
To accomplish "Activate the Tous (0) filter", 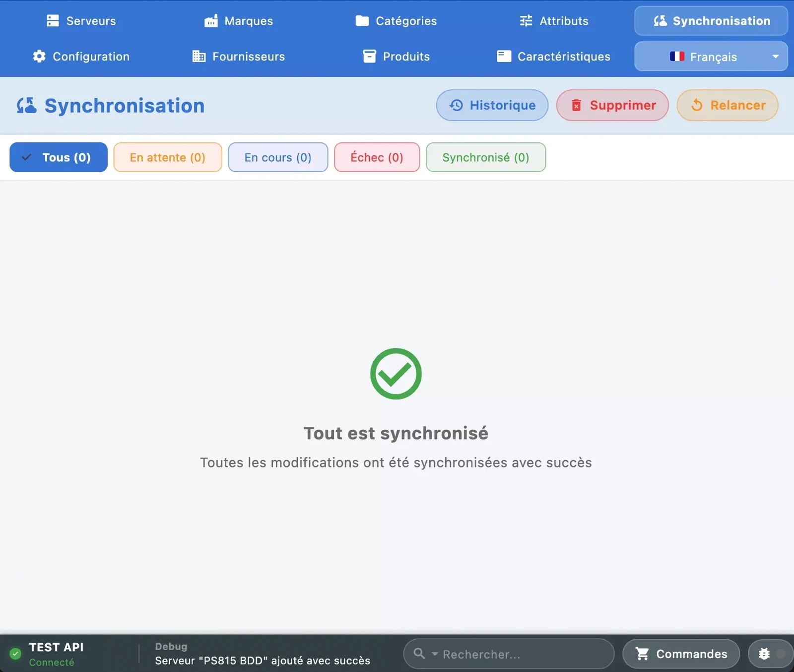I will [x=58, y=157].
